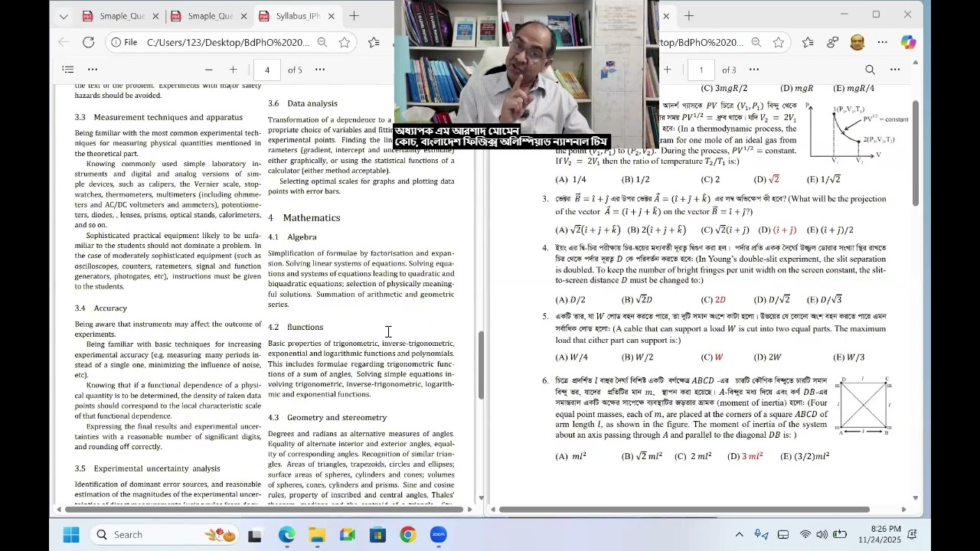The image size is (980, 551).
Task: Open the tab actions chevron in left window
Action: [64, 16]
